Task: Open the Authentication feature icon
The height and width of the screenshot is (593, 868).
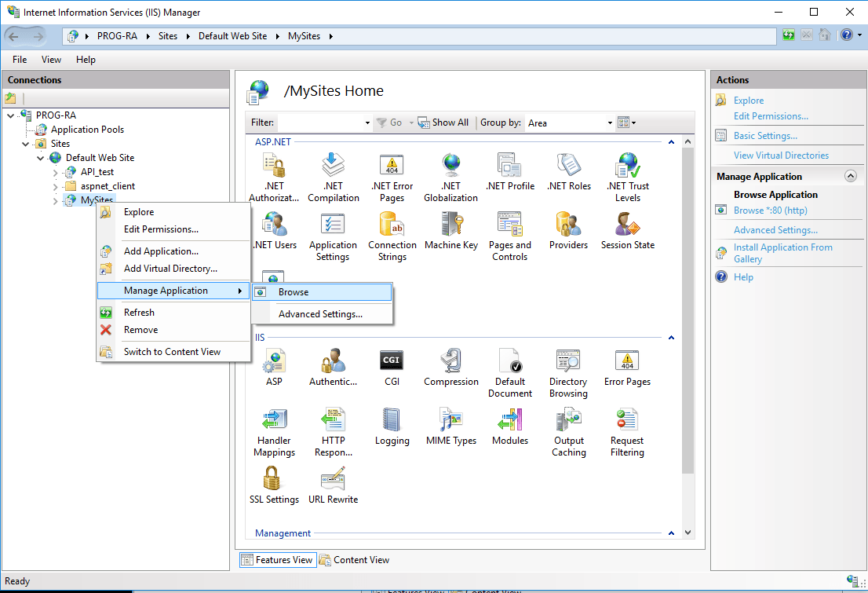Action: (x=334, y=361)
